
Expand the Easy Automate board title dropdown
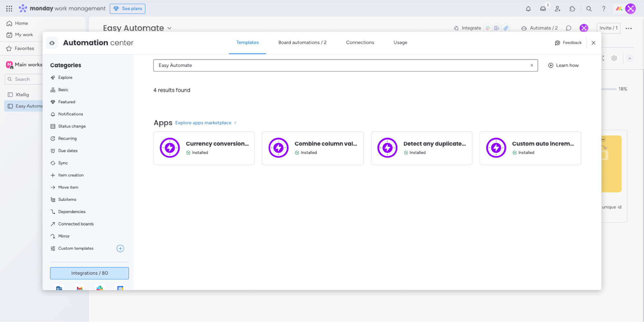coord(170,28)
